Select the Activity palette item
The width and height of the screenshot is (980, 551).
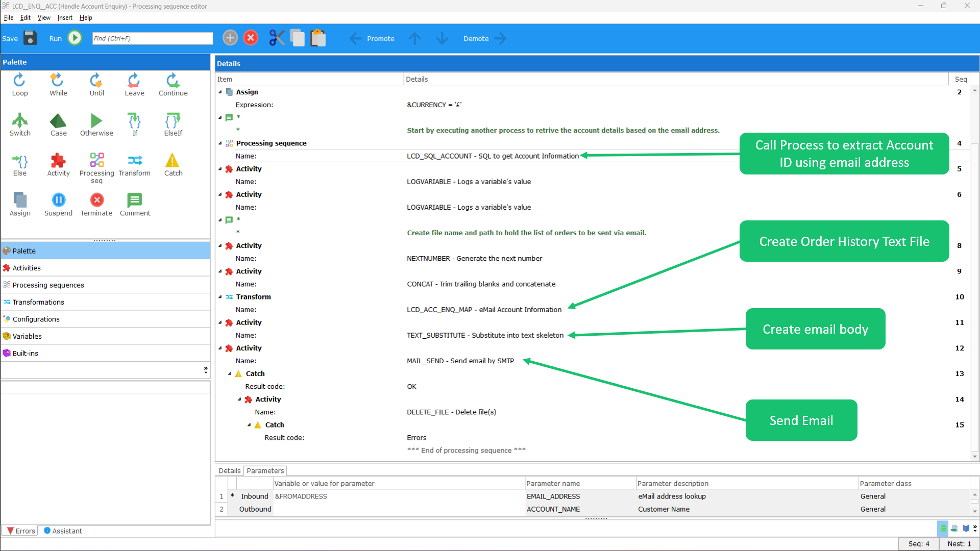pos(58,165)
